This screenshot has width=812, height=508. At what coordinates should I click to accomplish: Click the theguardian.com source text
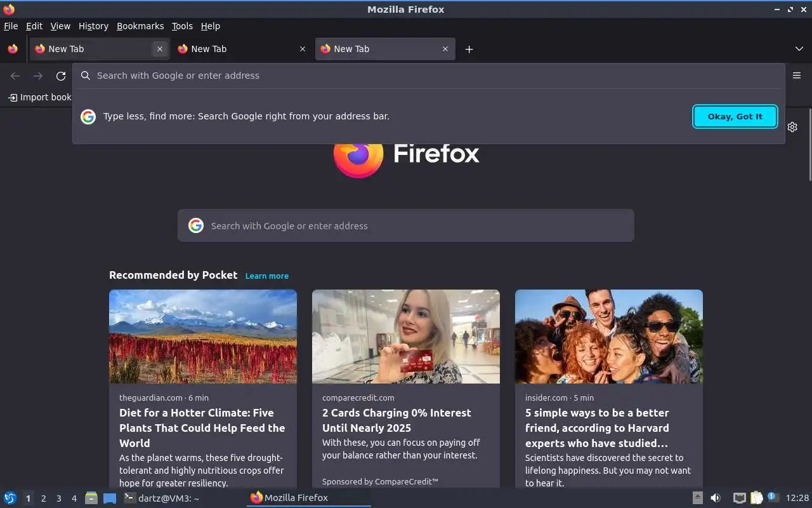click(151, 398)
